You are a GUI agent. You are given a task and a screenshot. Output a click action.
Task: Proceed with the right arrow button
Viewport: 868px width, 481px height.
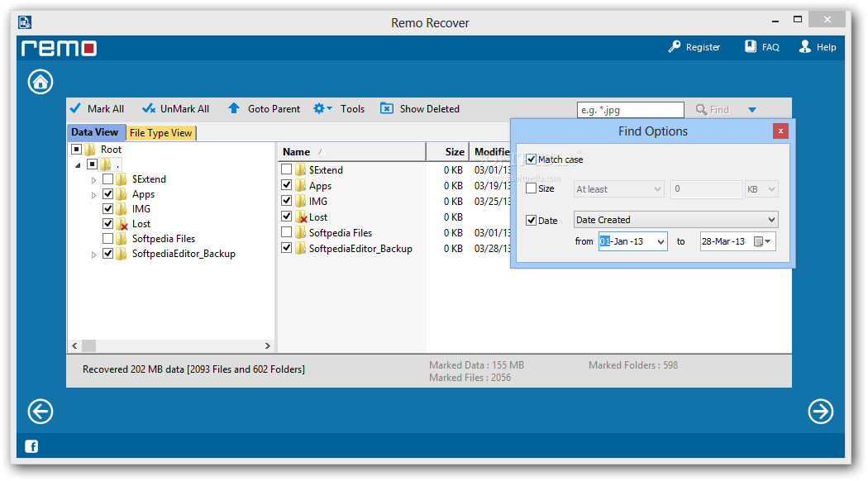click(x=820, y=412)
